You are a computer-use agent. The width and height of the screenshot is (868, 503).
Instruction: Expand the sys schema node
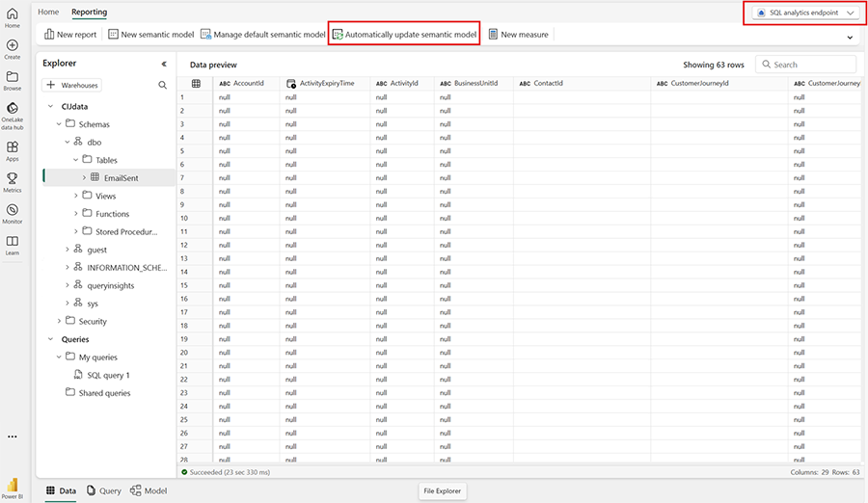68,304
